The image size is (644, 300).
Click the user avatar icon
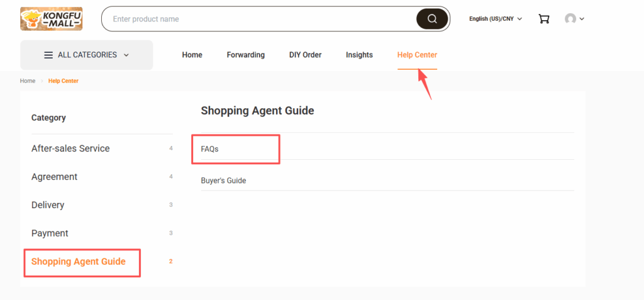[570, 19]
